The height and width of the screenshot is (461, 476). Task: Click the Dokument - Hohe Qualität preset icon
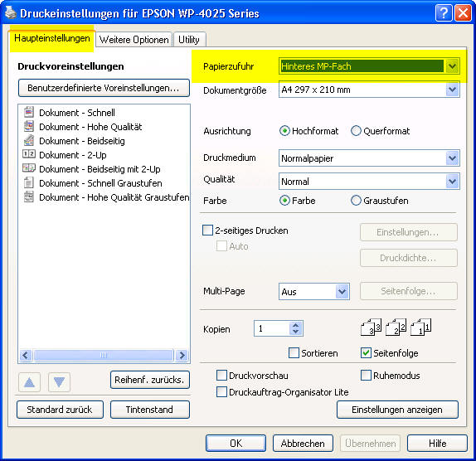[29, 126]
